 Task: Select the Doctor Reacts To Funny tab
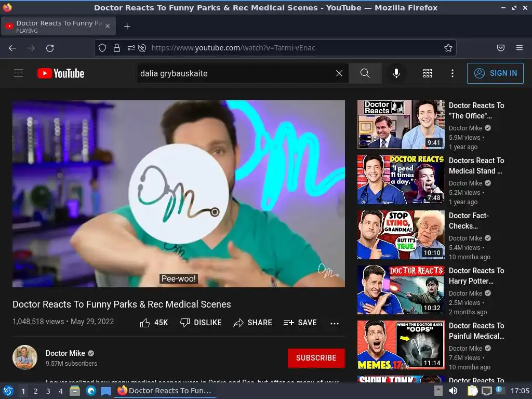pyautogui.click(x=58, y=26)
